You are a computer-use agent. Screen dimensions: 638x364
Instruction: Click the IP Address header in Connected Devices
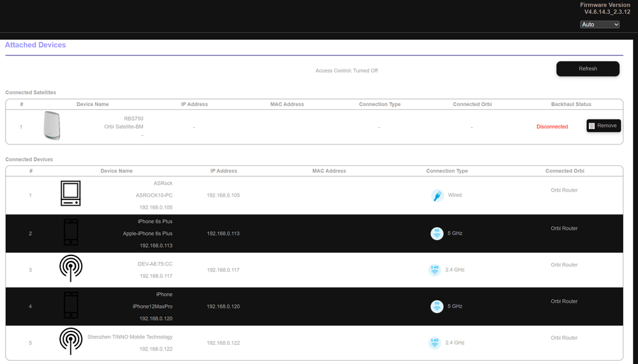[x=224, y=171]
